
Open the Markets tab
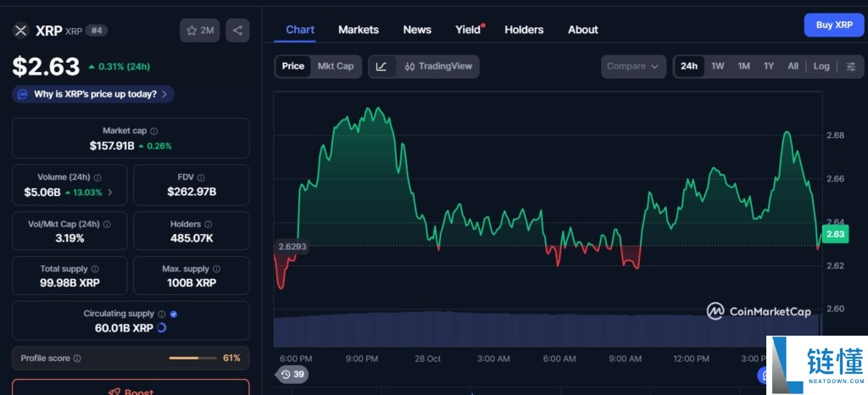[x=359, y=30]
